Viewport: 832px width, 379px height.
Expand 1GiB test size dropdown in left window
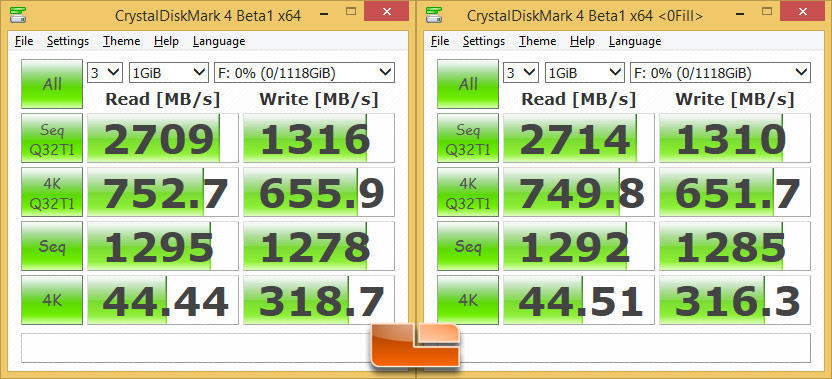pos(169,73)
